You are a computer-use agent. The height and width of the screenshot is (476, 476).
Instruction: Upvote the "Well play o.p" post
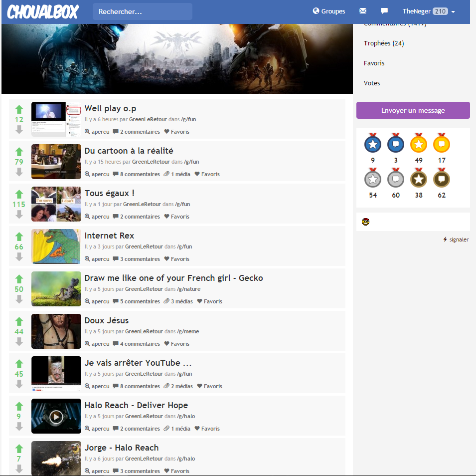coord(19,109)
